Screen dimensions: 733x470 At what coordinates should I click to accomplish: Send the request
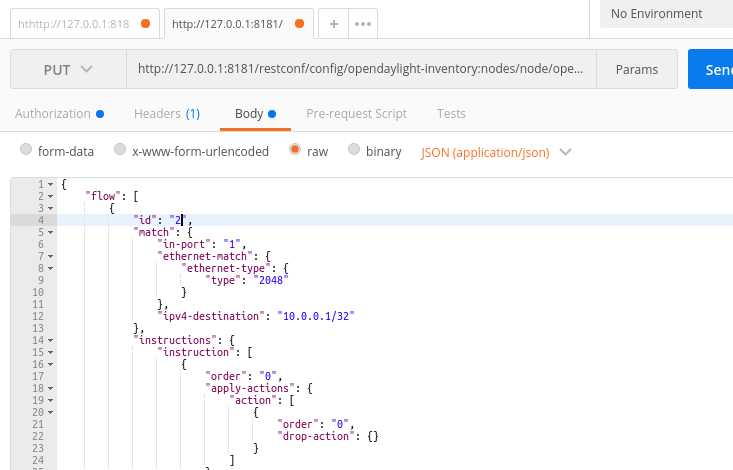pyautogui.click(x=711, y=70)
